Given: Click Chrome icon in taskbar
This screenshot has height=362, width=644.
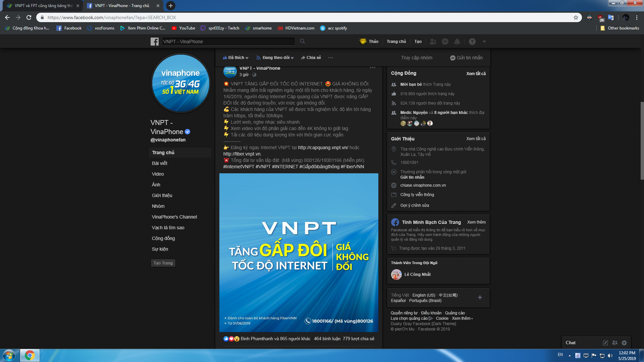Looking at the screenshot, I should pos(30,355).
